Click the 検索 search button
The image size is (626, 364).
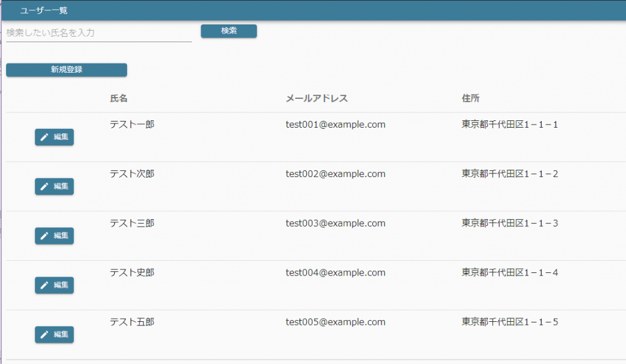pos(229,31)
